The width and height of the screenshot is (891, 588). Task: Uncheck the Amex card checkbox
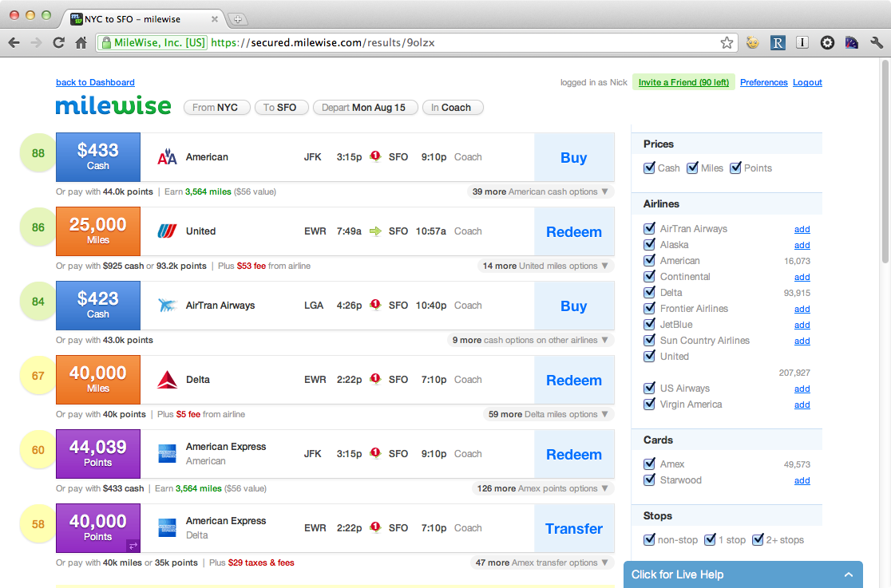(649, 464)
